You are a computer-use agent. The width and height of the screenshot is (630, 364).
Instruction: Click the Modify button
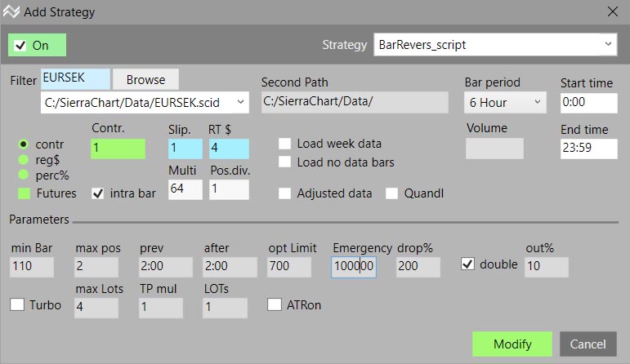[512, 344]
